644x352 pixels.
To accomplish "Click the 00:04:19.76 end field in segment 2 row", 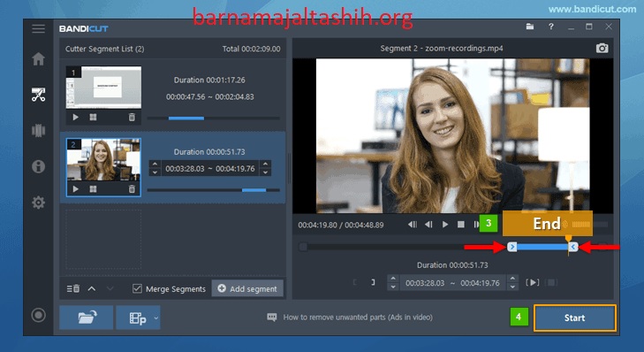I will point(235,169).
